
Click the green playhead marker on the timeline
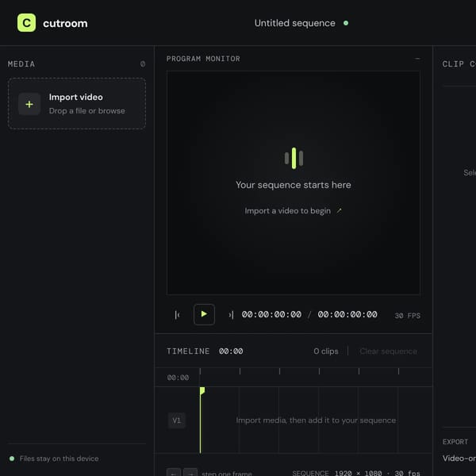tap(202, 390)
